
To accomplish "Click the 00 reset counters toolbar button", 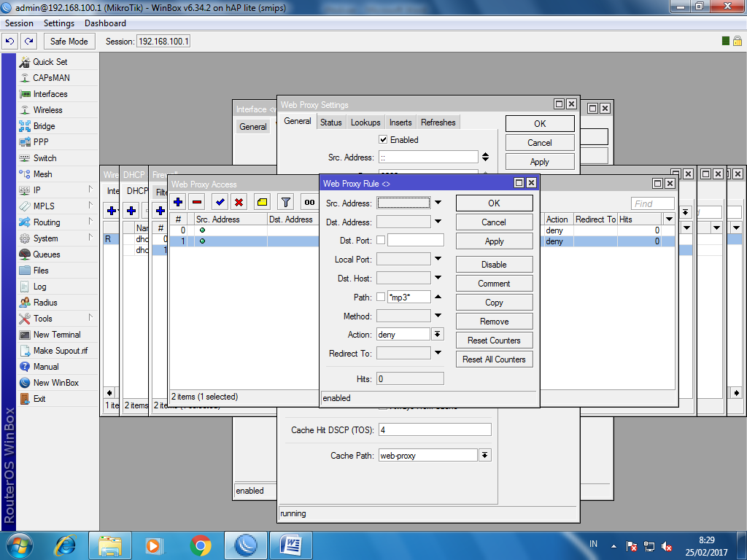I will click(309, 203).
